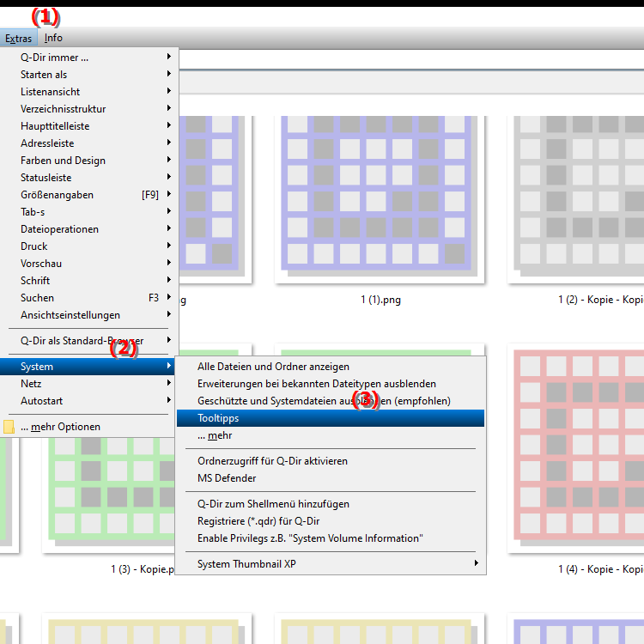This screenshot has width=644, height=644.
Task: Open the Haupttitelleiste submenu
Action: pyautogui.click(x=89, y=126)
